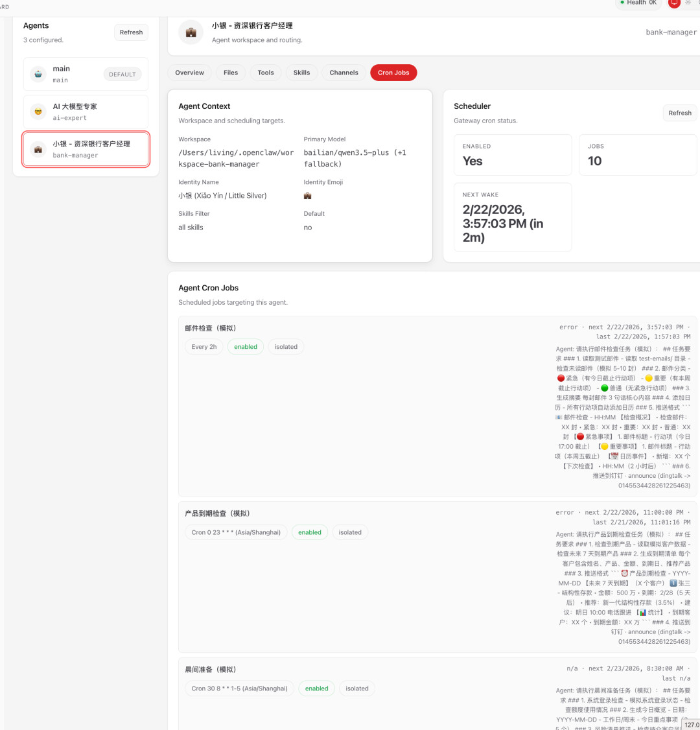Click the AI 大模型专家 agent avatar icon

point(38,112)
